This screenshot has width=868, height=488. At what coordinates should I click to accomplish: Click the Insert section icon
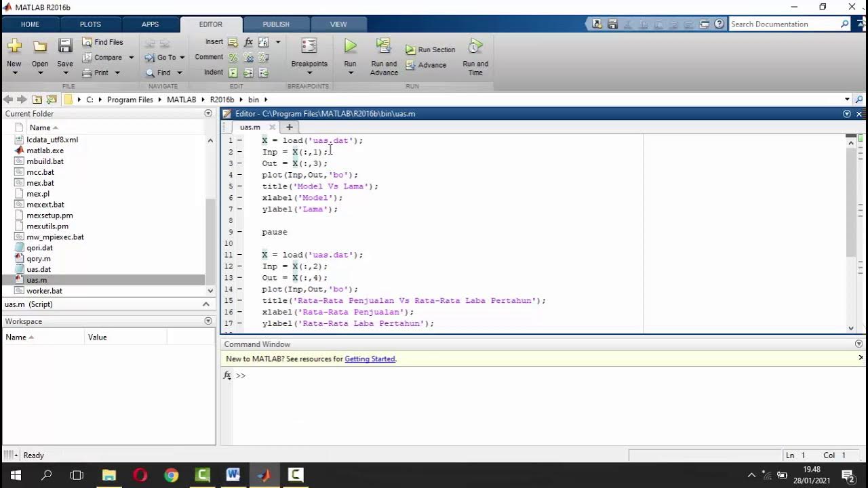tap(233, 42)
